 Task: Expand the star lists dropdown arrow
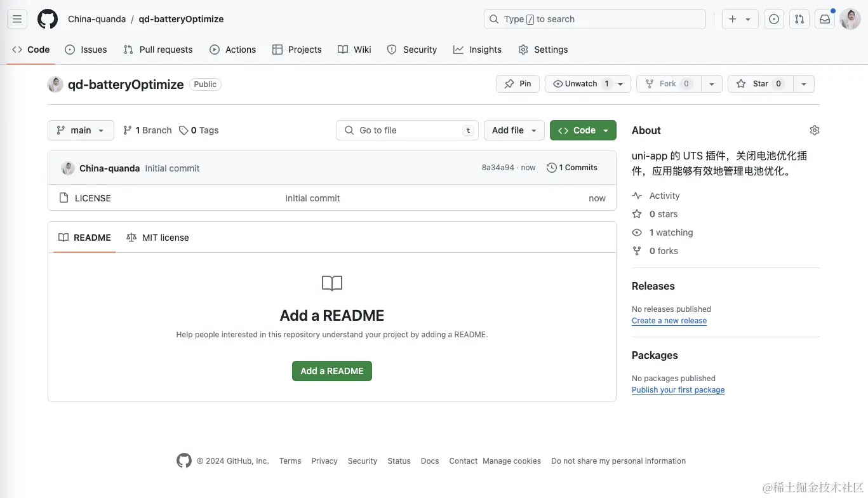click(x=804, y=84)
